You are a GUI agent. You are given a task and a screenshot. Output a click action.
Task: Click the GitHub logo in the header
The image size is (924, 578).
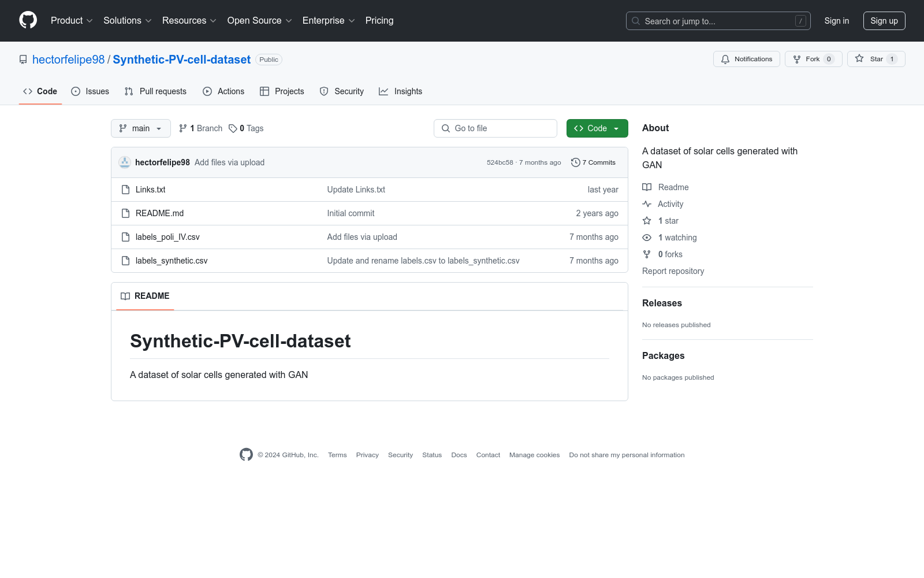coord(28,20)
